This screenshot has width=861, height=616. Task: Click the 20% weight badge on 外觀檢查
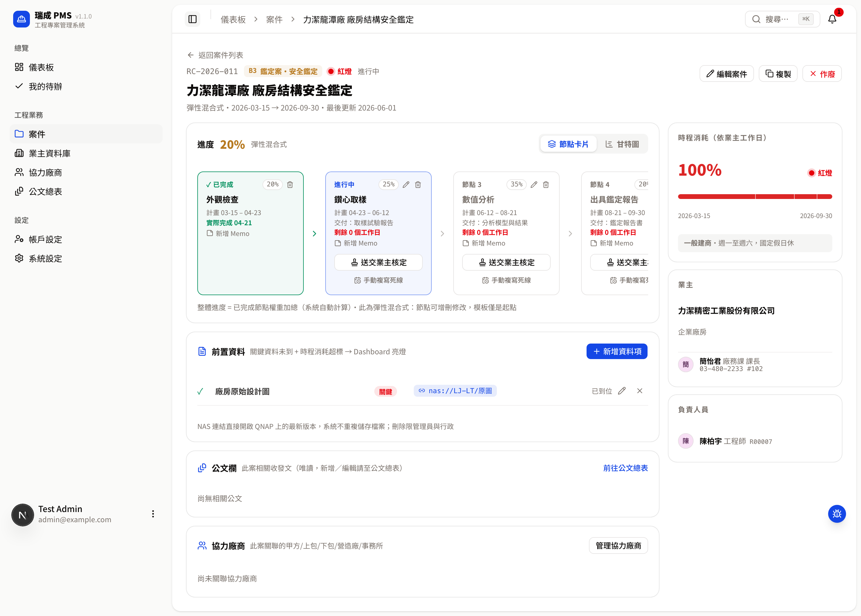pyautogui.click(x=273, y=184)
